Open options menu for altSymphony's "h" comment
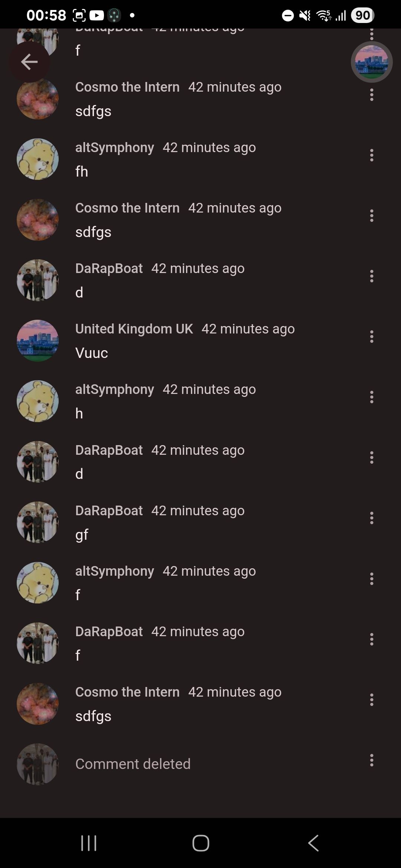Viewport: 401px width, 868px height. (372, 397)
